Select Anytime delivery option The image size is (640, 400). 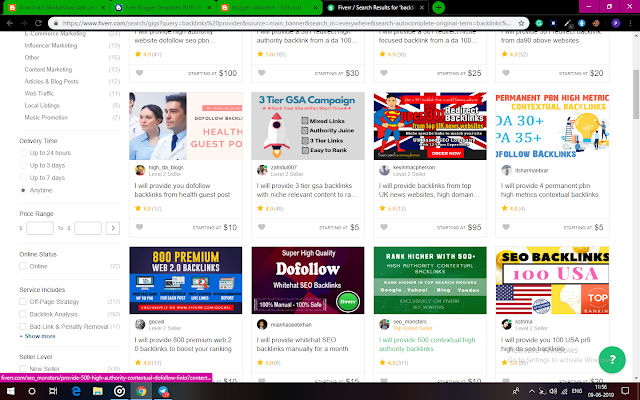[23, 190]
